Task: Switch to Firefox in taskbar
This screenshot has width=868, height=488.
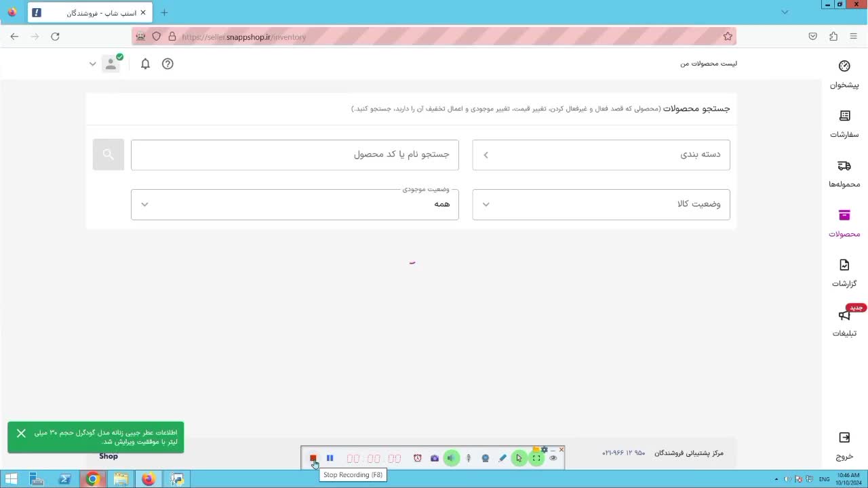Action: (149, 479)
